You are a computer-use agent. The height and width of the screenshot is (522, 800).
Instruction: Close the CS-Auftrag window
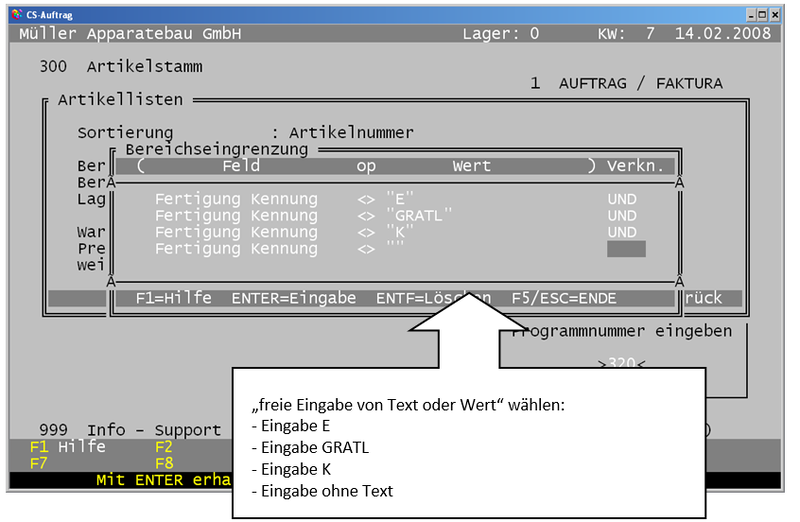click(x=774, y=15)
